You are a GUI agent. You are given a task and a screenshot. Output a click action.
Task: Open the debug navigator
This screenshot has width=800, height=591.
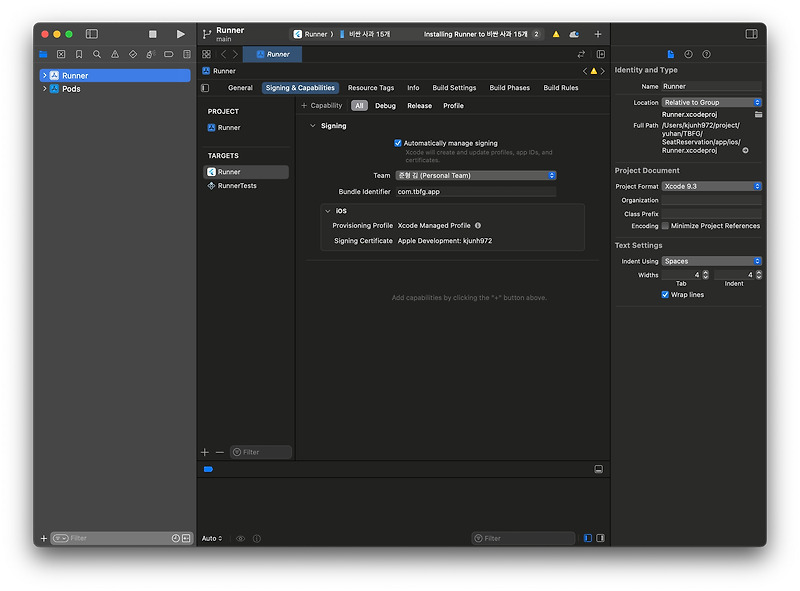point(151,54)
